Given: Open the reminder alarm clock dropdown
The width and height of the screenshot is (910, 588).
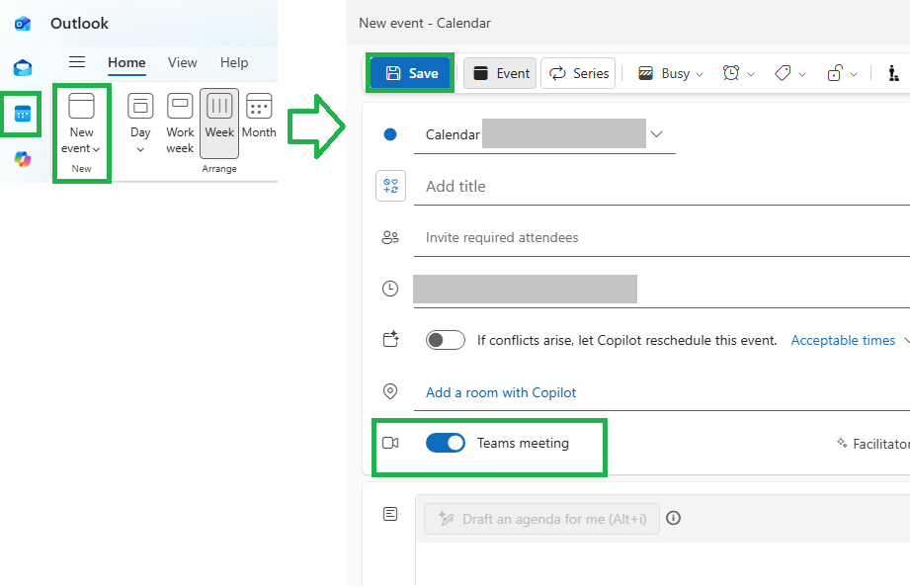Looking at the screenshot, I should (738, 73).
